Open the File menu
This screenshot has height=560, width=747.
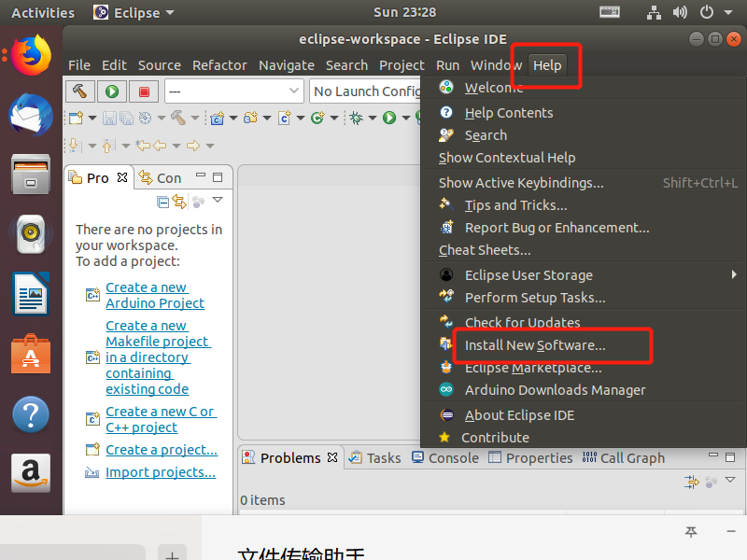79,65
